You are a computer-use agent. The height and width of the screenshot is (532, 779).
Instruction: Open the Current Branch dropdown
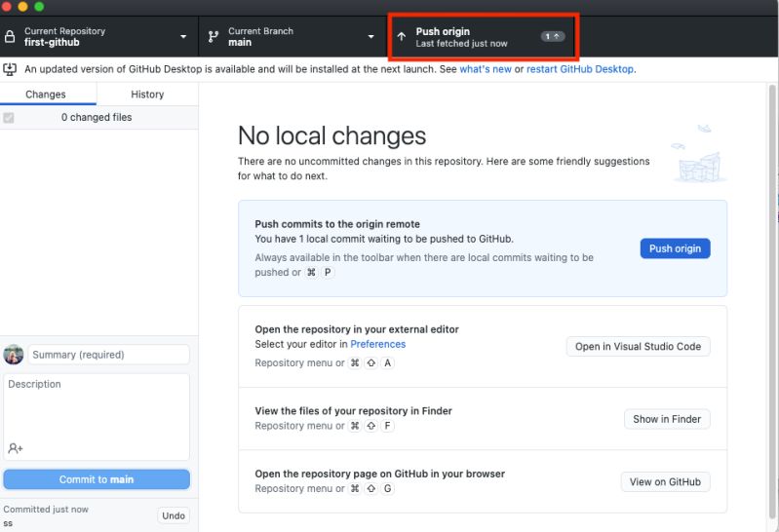(293, 36)
